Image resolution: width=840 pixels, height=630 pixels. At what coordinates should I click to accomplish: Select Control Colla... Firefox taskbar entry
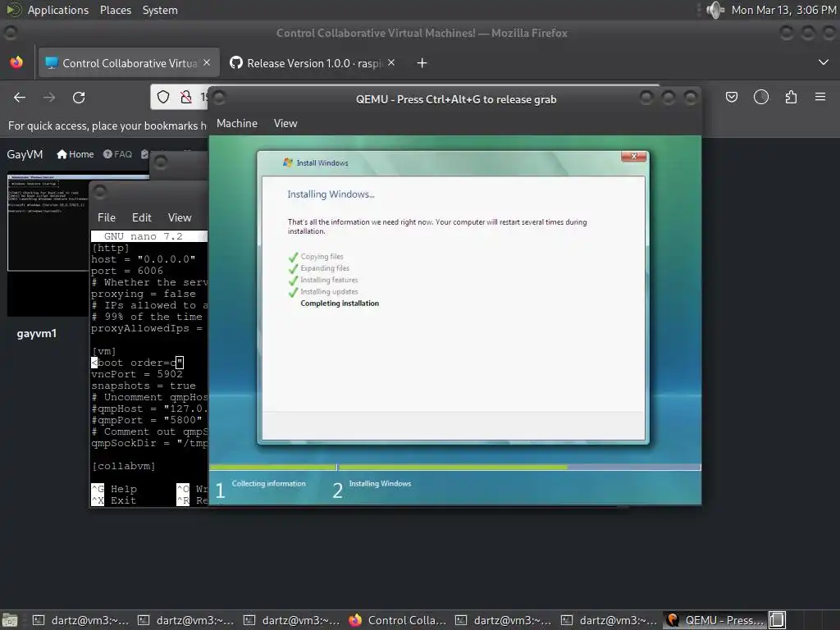397,620
